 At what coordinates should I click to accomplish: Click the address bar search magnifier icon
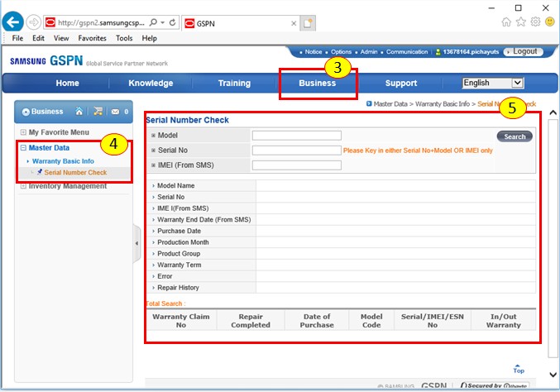click(x=153, y=22)
